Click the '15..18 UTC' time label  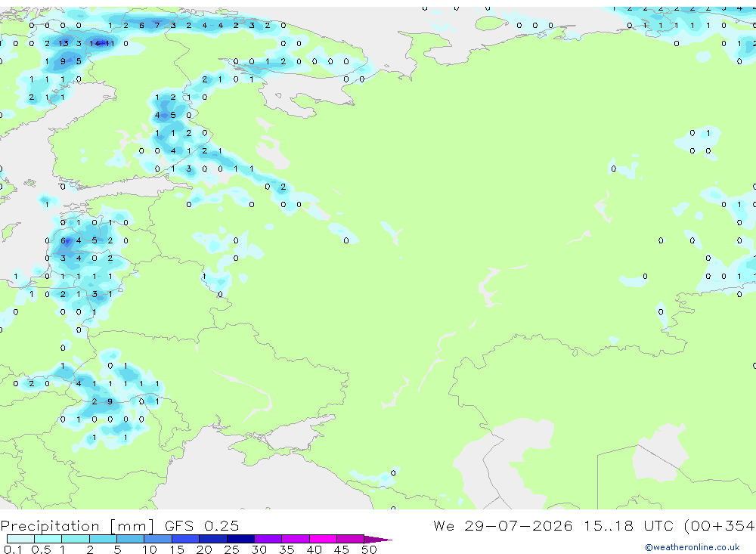coord(629,526)
